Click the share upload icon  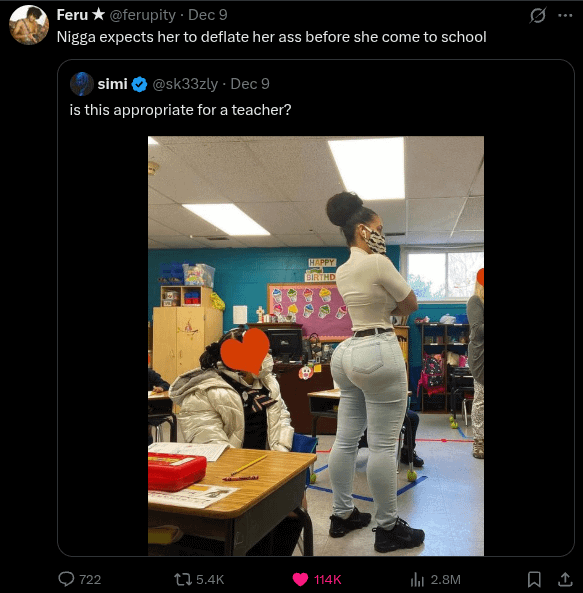(x=565, y=579)
